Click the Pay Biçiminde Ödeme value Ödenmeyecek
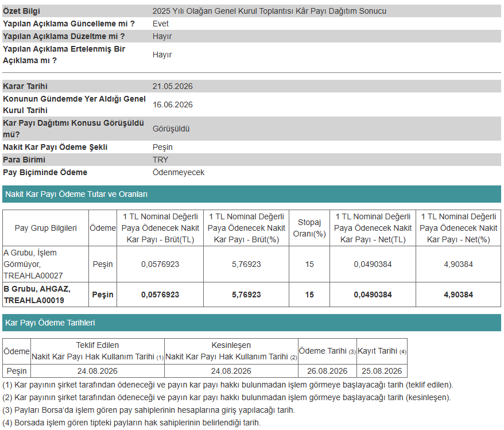 click(178, 172)
